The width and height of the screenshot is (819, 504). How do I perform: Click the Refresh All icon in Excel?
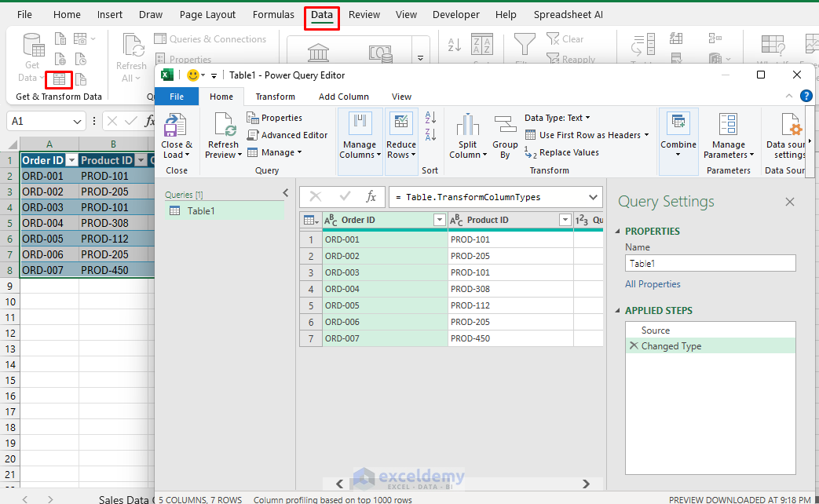click(132, 45)
